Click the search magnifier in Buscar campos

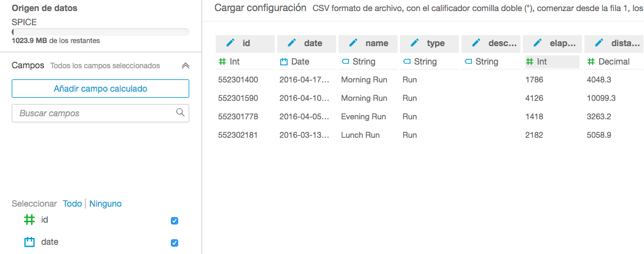click(x=180, y=113)
